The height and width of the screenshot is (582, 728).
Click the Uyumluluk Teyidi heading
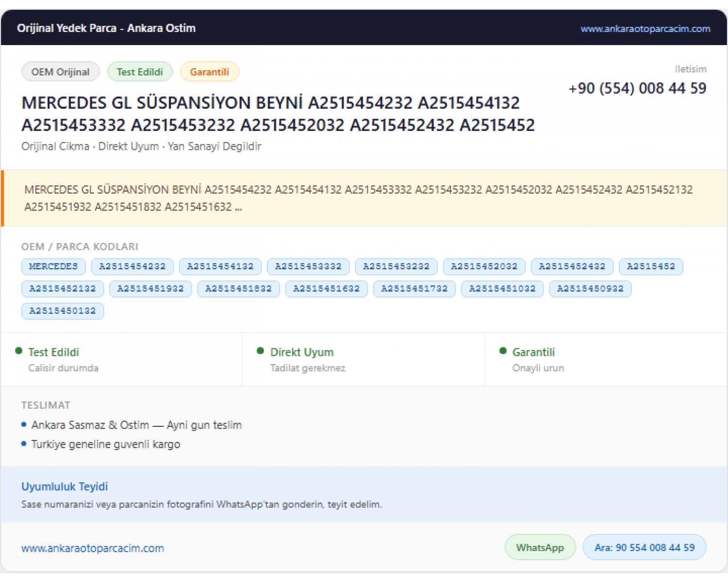[x=65, y=486]
